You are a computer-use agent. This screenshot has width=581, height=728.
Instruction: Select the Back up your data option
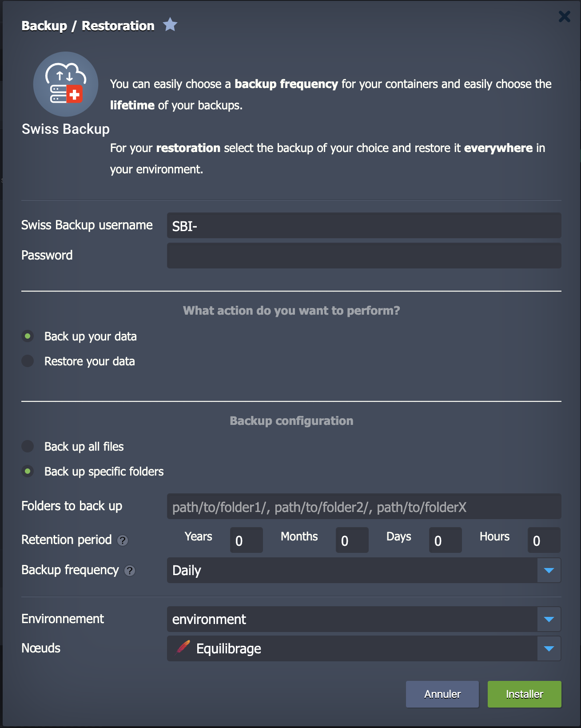point(28,336)
